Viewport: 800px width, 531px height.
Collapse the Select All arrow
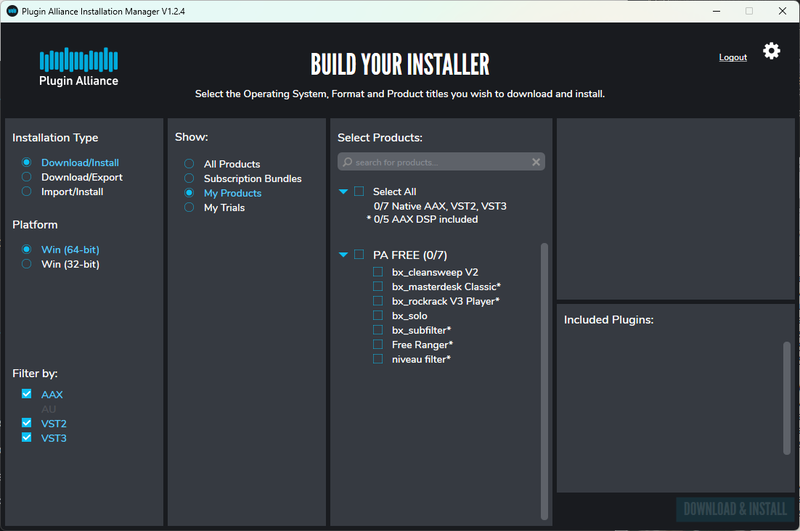coord(343,192)
